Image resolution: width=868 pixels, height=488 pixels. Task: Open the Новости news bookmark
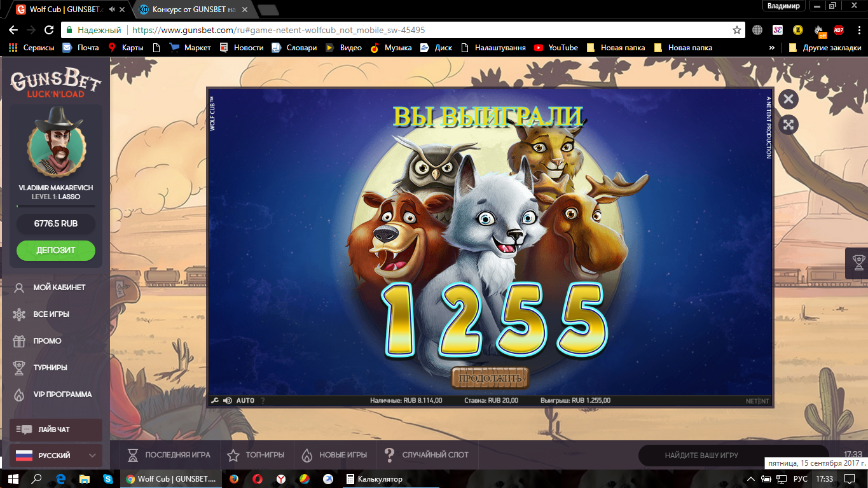pos(241,48)
